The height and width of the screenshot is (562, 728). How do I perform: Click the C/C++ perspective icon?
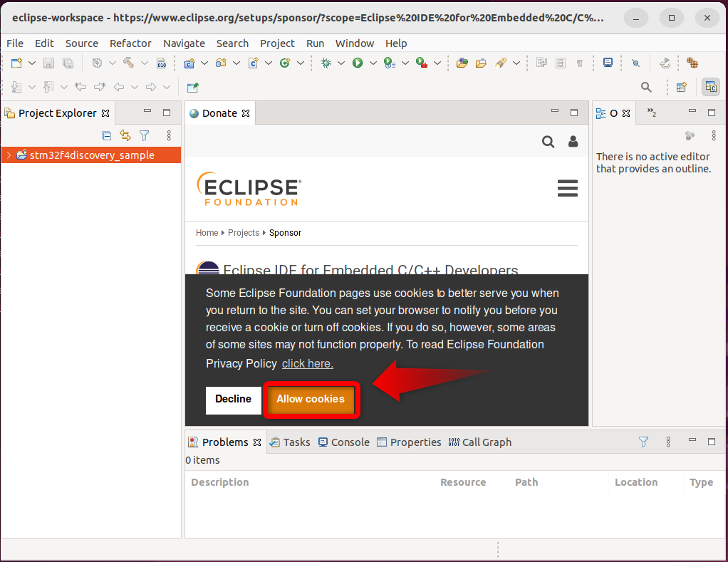(x=711, y=87)
